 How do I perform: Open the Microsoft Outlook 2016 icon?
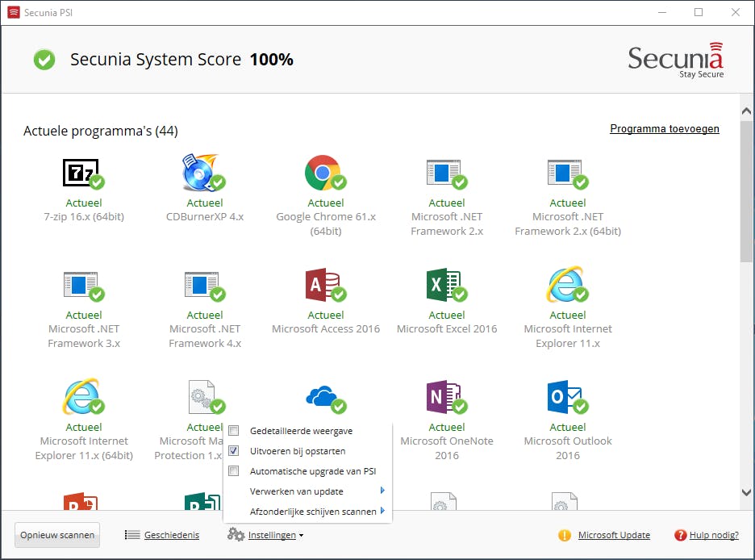click(x=567, y=397)
